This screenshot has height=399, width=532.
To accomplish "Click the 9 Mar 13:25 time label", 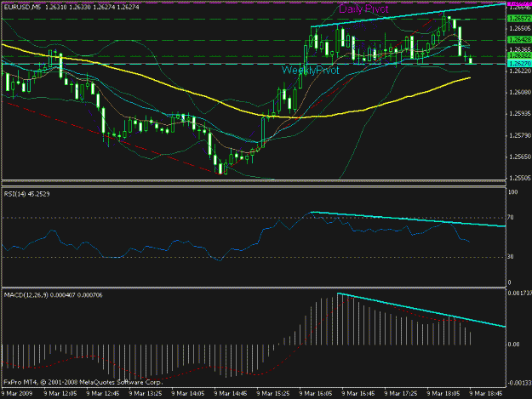I will [x=146, y=394].
